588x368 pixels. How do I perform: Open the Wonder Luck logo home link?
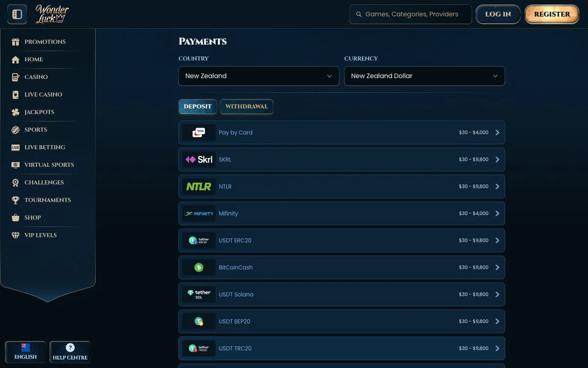tap(52, 14)
